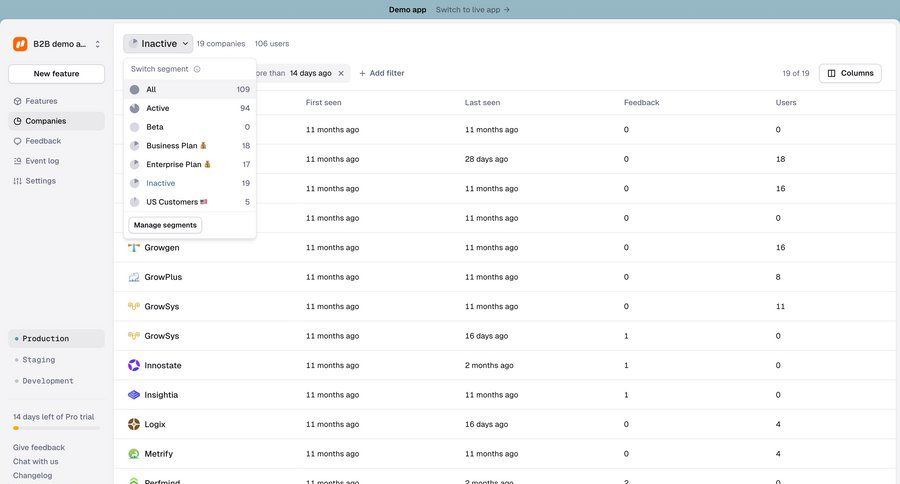The width and height of the screenshot is (900, 484).
Task: Select the Inactive segment entry in list
Action: (189, 183)
